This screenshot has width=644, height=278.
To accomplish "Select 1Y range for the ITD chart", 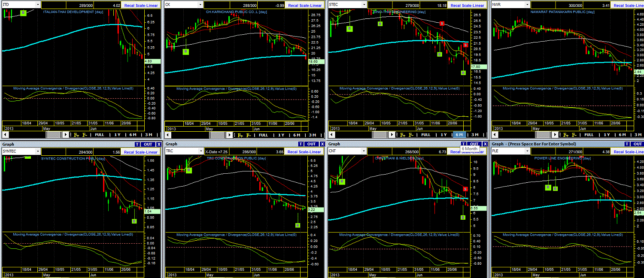I will click(117, 135).
